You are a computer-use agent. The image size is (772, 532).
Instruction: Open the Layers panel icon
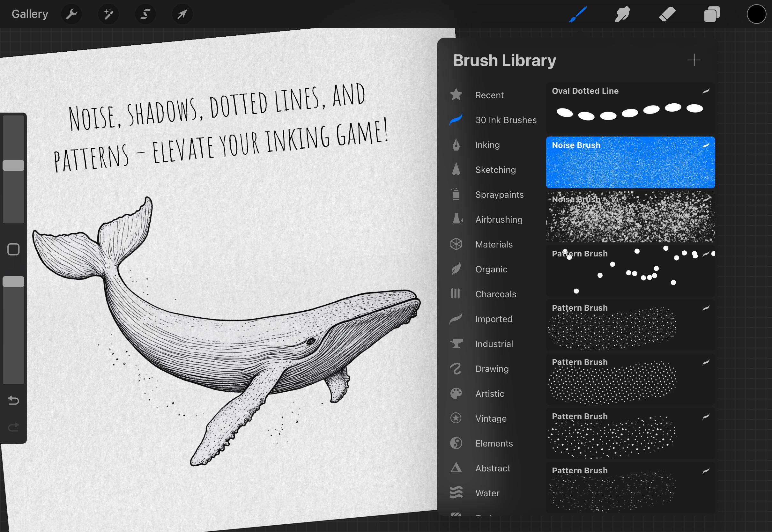click(x=712, y=14)
